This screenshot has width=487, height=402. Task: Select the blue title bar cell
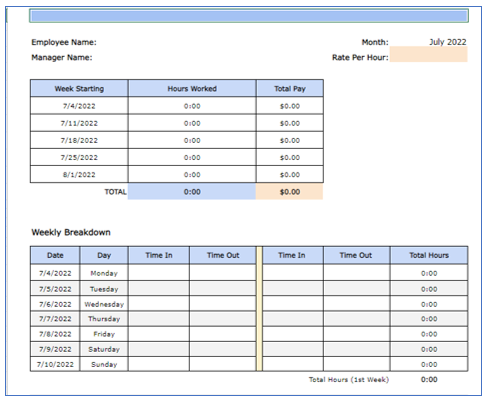click(249, 16)
